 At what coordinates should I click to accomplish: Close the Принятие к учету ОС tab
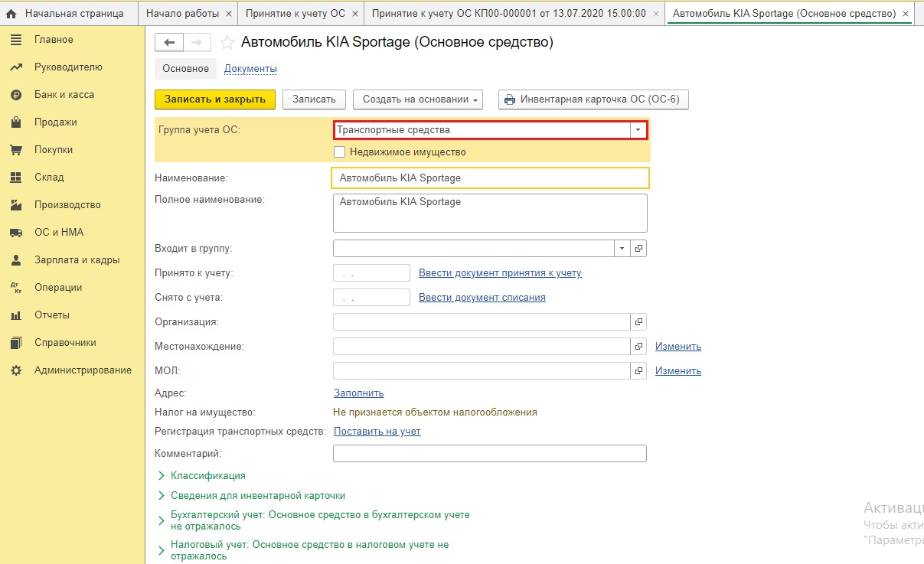tap(356, 14)
